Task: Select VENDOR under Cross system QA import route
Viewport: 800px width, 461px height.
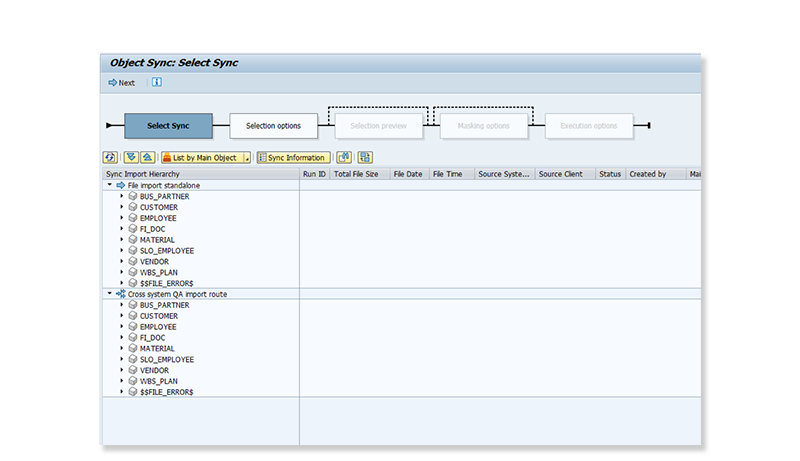Action: click(154, 370)
